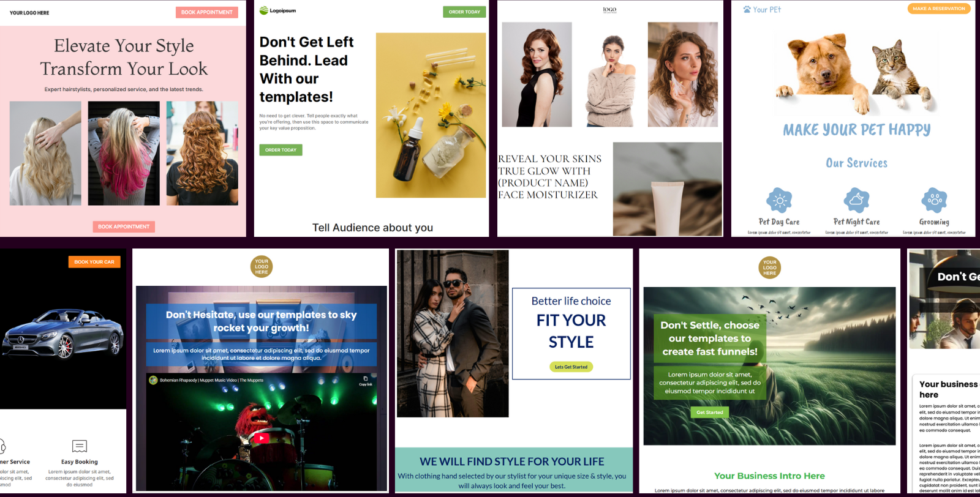Click the Pet Night Care moon icon
This screenshot has width=980, height=497.
[856, 200]
